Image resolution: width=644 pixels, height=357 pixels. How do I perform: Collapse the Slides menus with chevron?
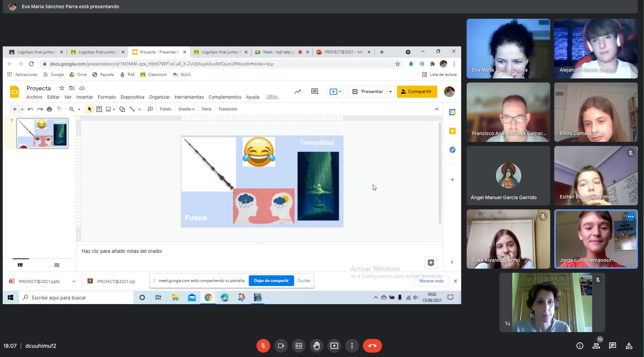[437, 109]
